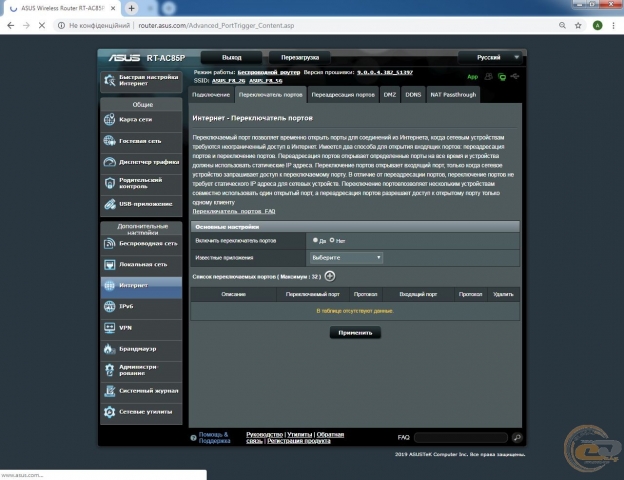
Task: Click the browser address bar URL
Action: point(216,25)
